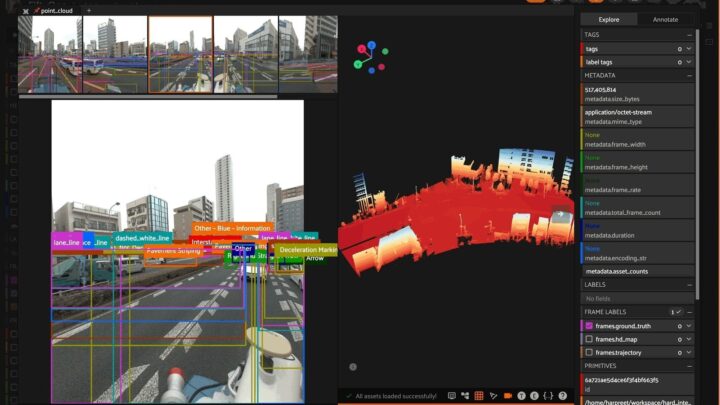The image size is (720, 405).
Task: Collapse the FRAME LABELS section
Action: [x=689, y=312]
